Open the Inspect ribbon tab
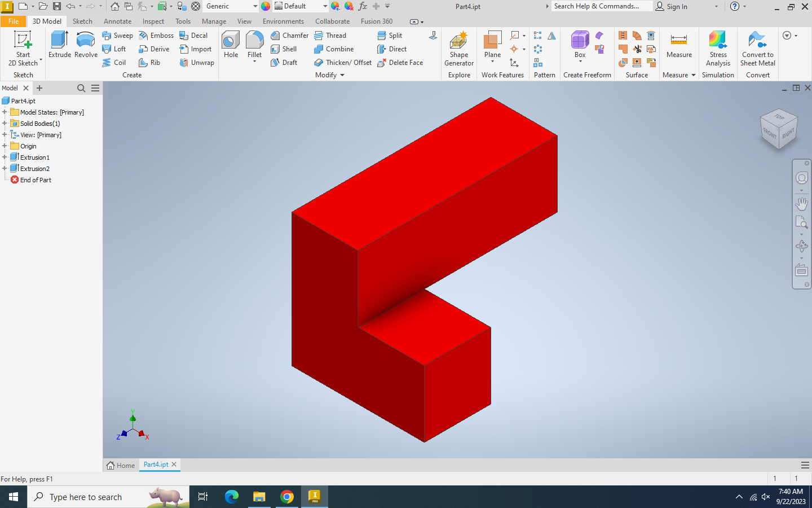812x508 pixels. [x=153, y=21]
